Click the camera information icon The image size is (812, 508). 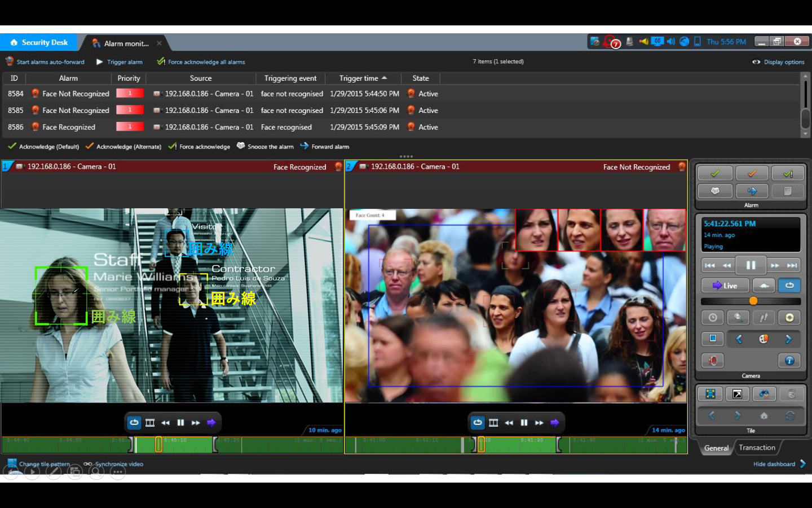(x=789, y=360)
